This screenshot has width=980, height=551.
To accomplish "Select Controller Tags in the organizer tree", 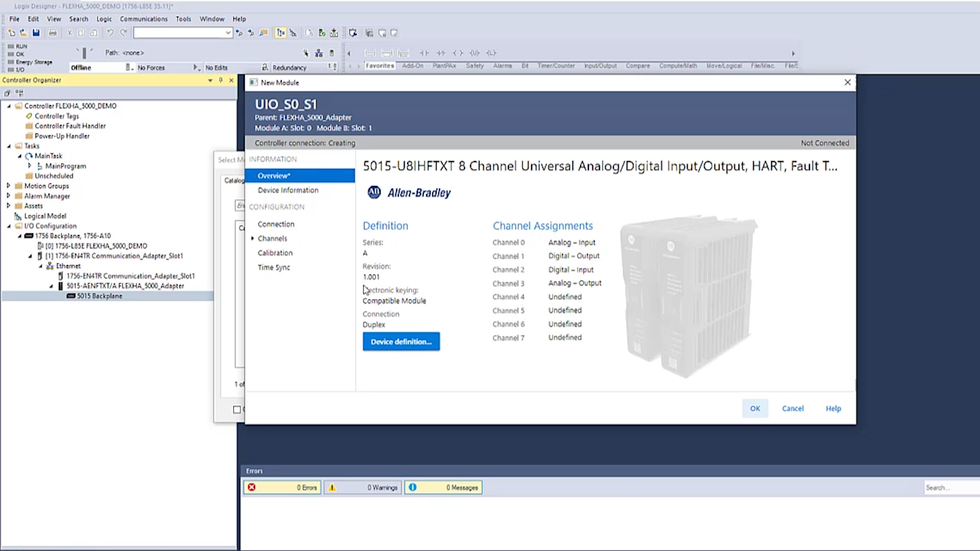I will coord(57,116).
